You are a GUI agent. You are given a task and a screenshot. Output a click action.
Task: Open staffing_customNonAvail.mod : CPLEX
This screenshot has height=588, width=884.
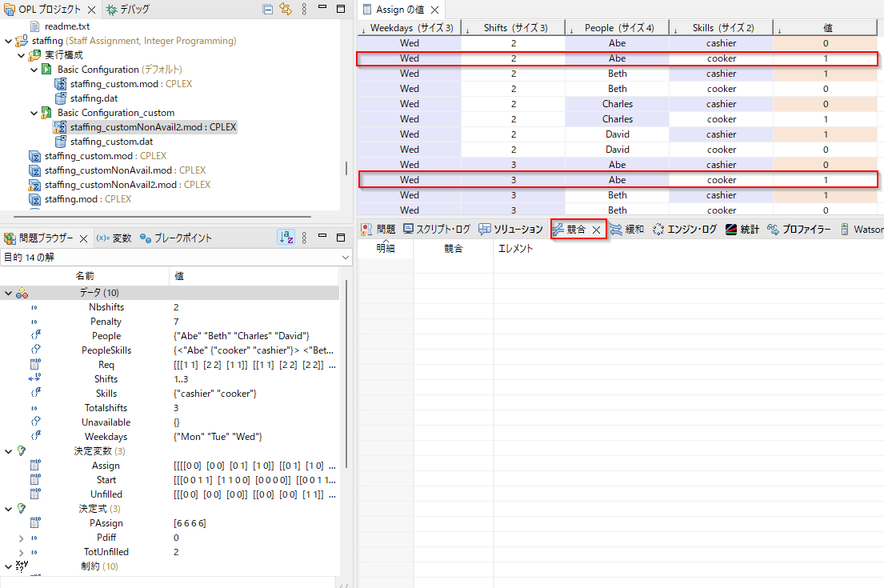point(125,170)
